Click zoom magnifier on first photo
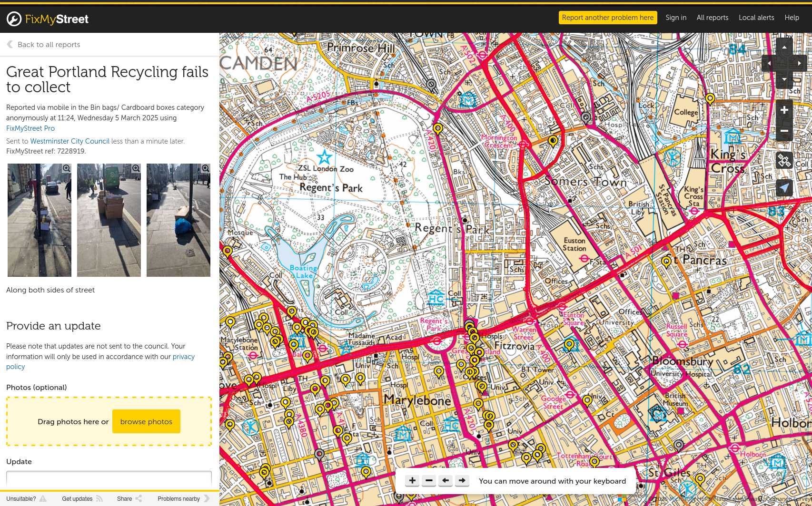The width and height of the screenshot is (812, 506). pyautogui.click(x=66, y=168)
